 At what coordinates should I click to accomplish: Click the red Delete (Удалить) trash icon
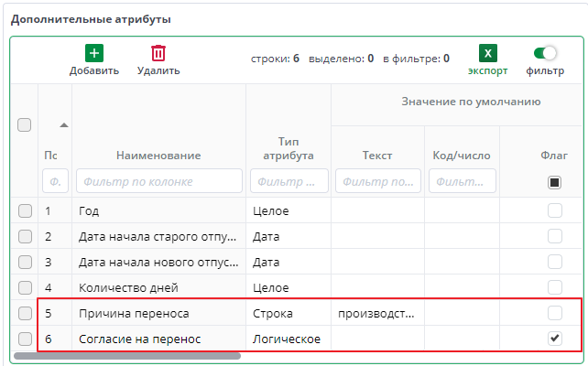coord(158,54)
